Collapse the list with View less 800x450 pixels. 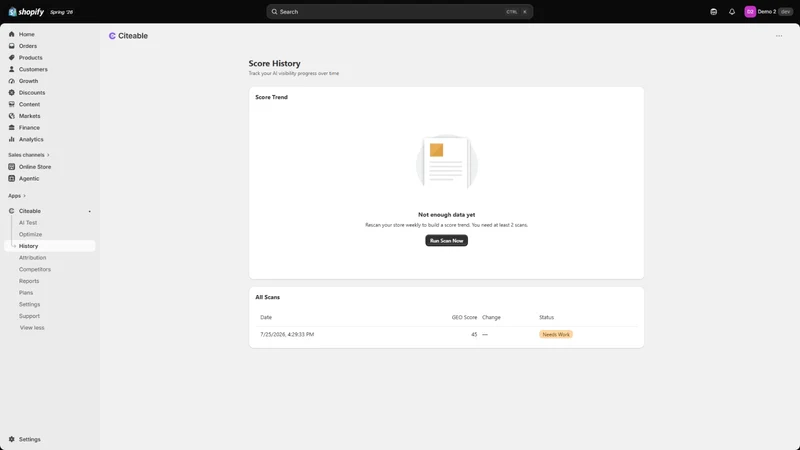click(32, 328)
